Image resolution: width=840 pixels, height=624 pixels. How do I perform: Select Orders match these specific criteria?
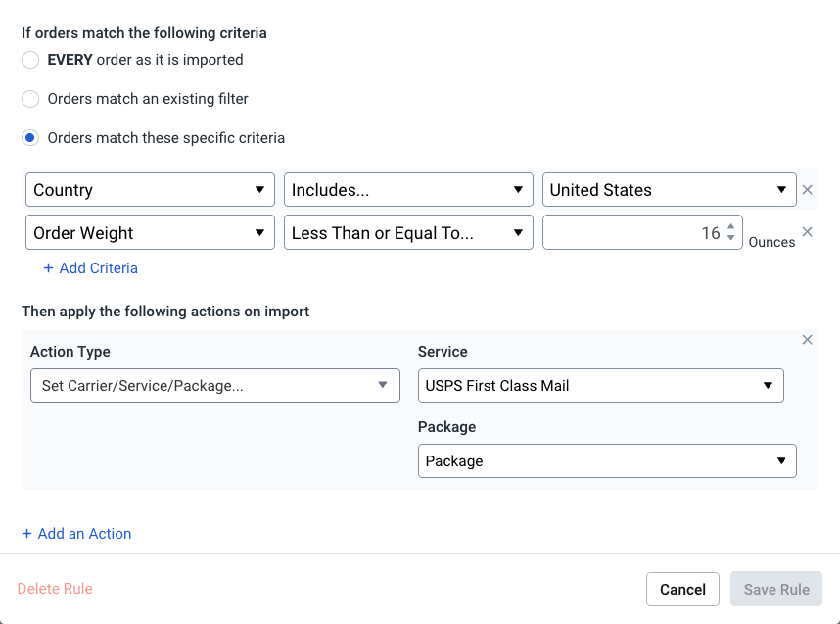tap(30, 138)
